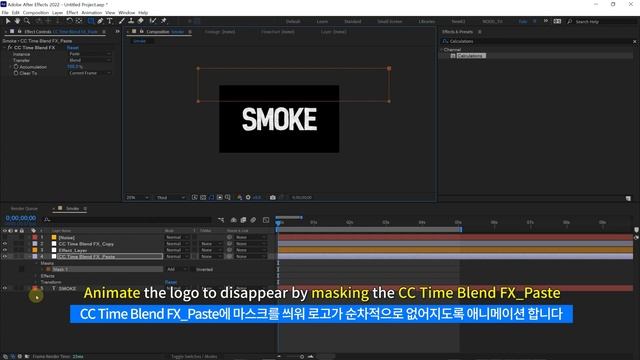
Task: Click the search help magnifier icon
Action: pos(570,21)
